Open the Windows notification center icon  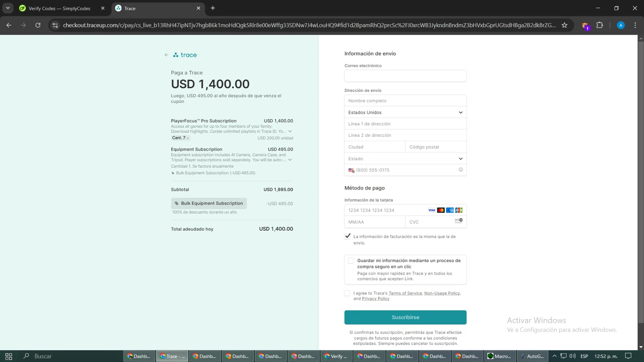tap(629, 356)
